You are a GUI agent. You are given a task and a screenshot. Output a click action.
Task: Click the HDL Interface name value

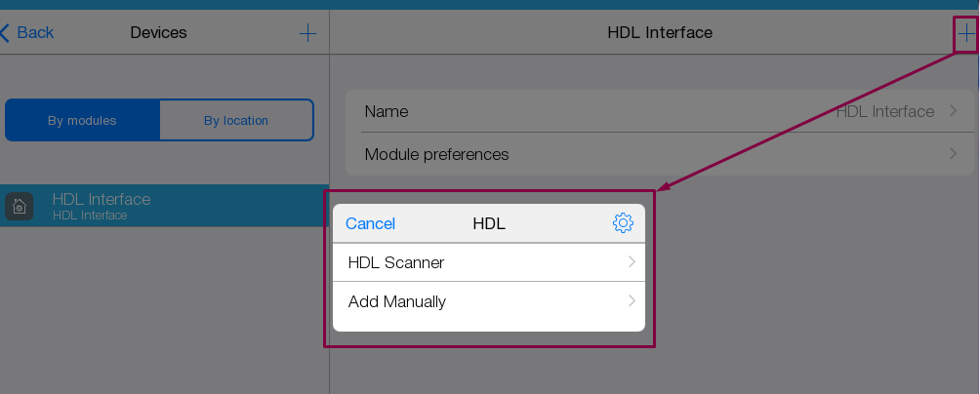885,111
